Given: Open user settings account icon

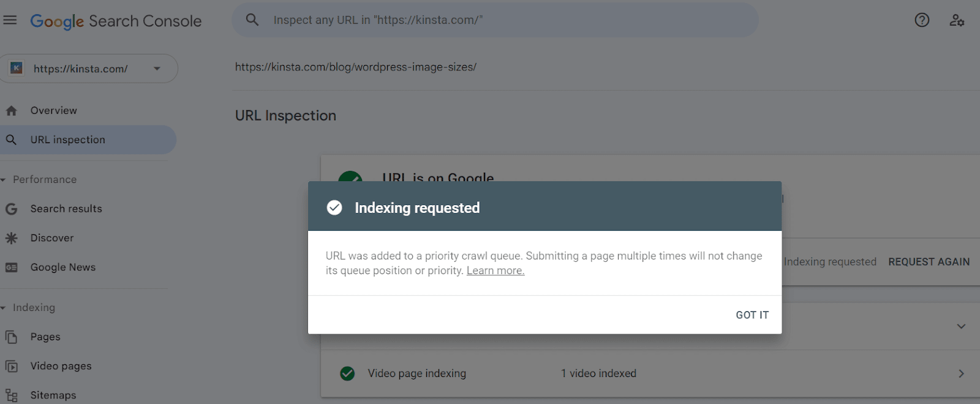Looking at the screenshot, I should click(x=957, y=20).
